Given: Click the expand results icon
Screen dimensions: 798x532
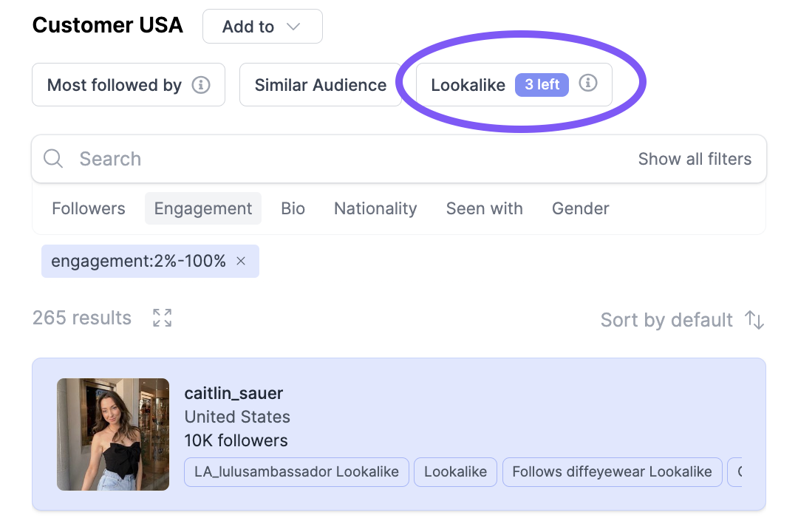Looking at the screenshot, I should tap(163, 318).
